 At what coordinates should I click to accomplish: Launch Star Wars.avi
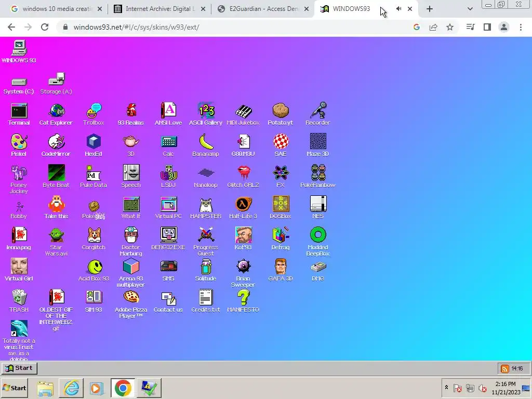pos(56,242)
